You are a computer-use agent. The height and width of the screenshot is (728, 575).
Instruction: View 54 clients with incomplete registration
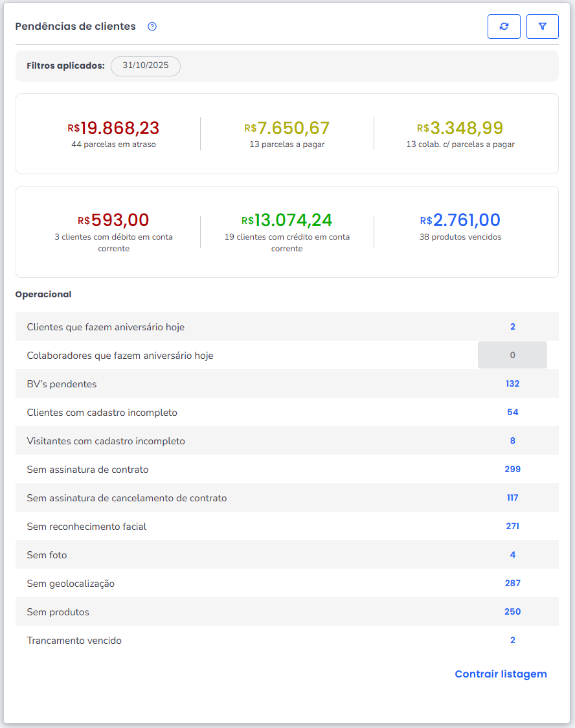coord(512,413)
